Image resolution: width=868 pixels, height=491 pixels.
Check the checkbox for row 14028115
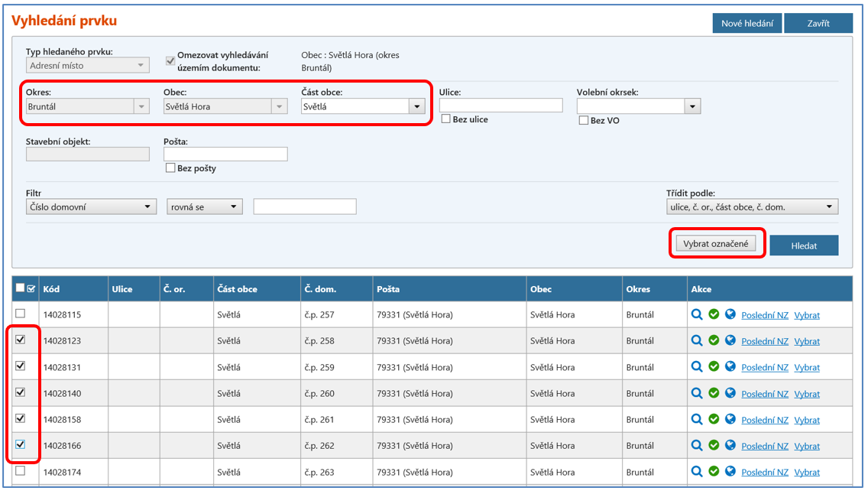pos(21,314)
